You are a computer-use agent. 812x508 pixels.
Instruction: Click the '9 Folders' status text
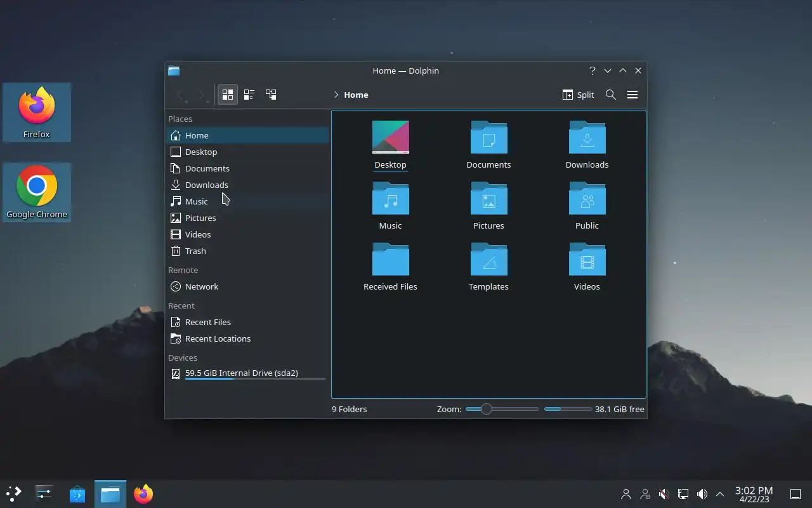349,409
